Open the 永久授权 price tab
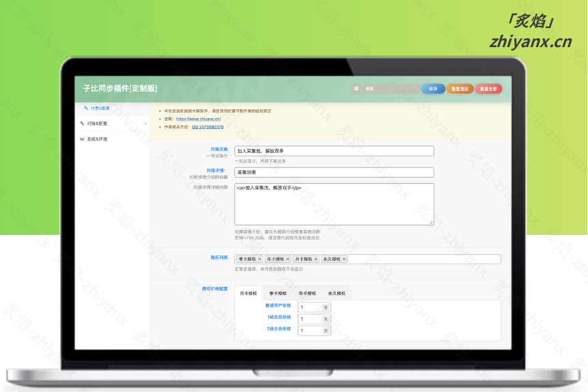Image resolution: width=588 pixels, height=392 pixels. (x=337, y=294)
